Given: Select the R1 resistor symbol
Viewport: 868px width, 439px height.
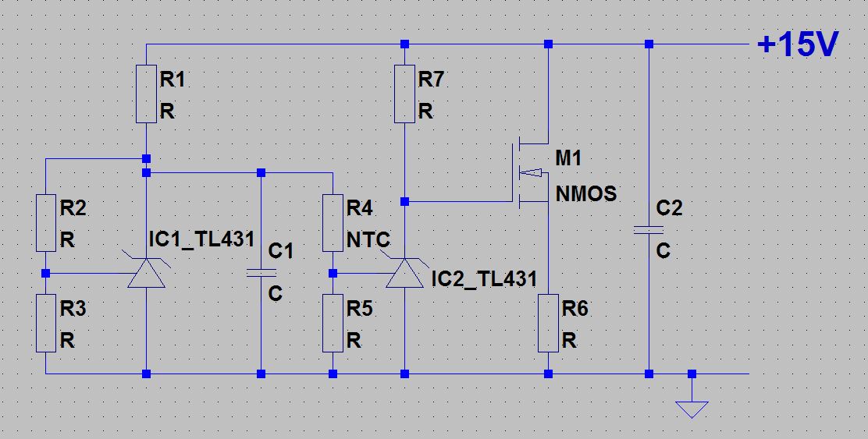Looking at the screenshot, I should pyautogui.click(x=146, y=94).
